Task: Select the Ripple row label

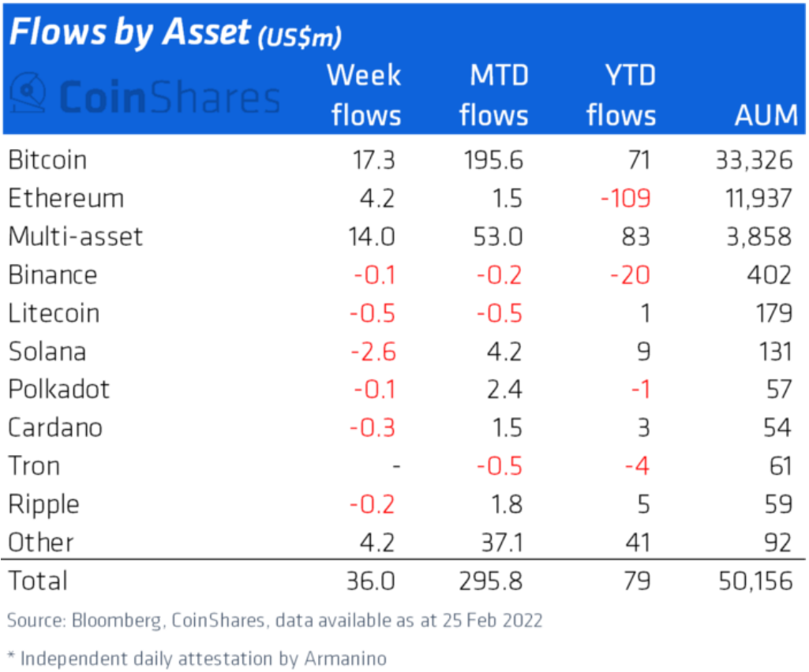Action: click(x=43, y=504)
